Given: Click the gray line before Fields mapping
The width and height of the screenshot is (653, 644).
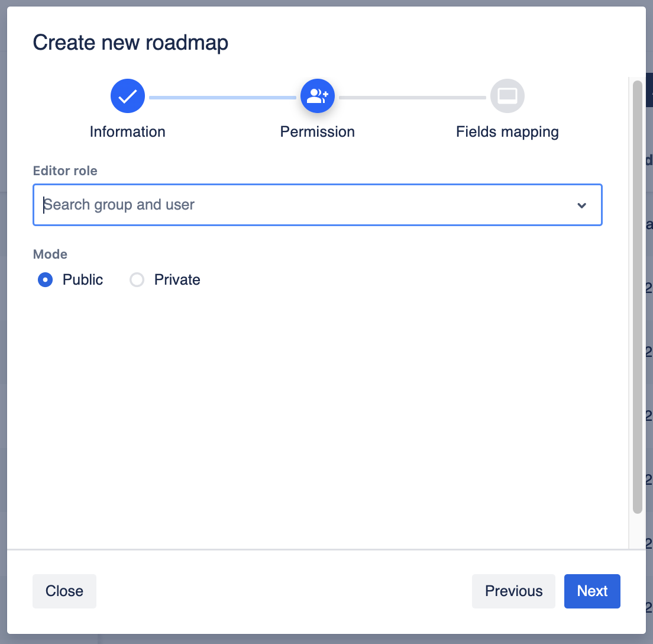Looking at the screenshot, I should point(412,97).
